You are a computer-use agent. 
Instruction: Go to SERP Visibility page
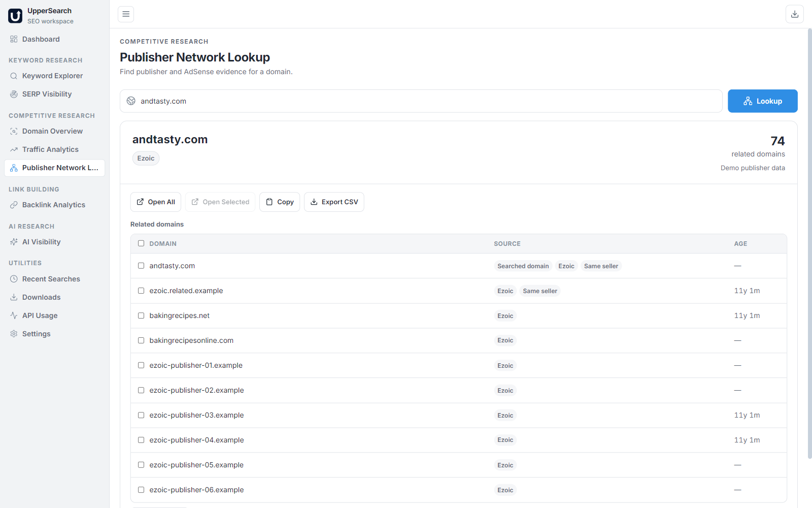pos(54,94)
